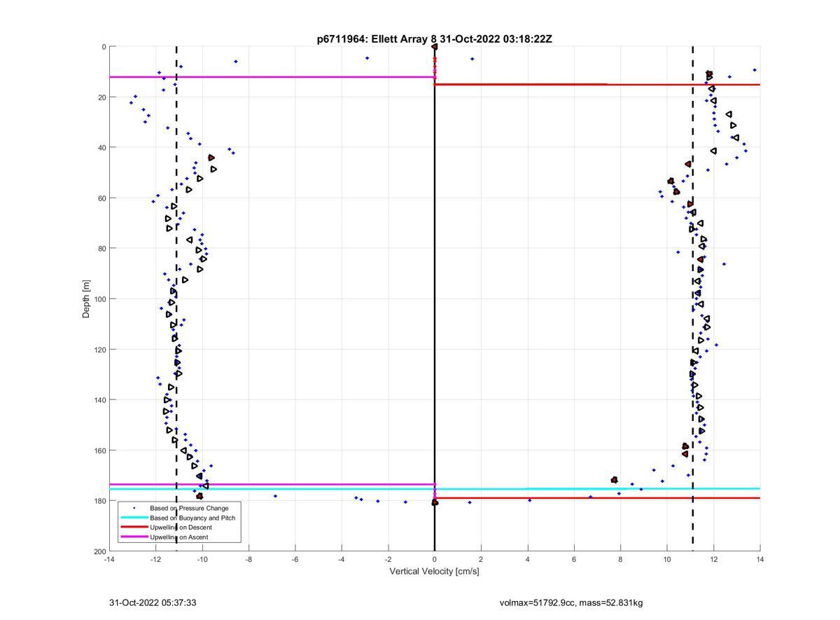
Task: Click the timestamp 31-Oct-2022 05:37:33
Action: pyautogui.click(x=153, y=602)
